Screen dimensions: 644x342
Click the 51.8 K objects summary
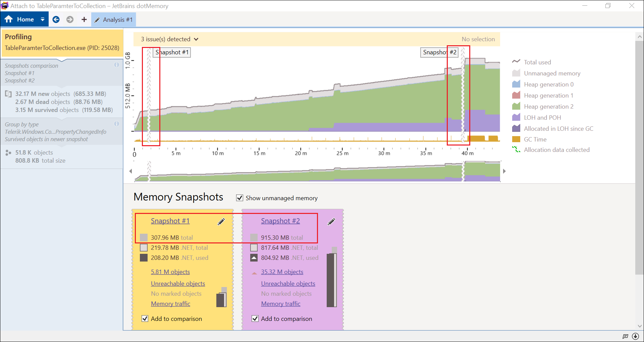click(34, 153)
